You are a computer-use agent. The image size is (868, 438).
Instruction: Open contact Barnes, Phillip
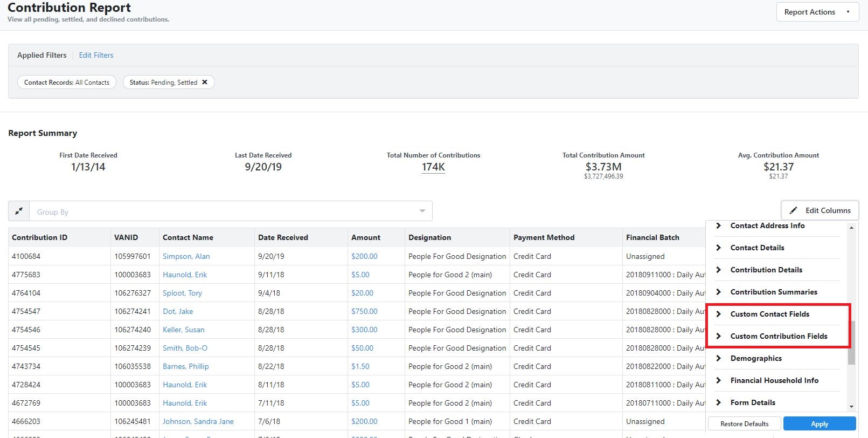click(186, 366)
